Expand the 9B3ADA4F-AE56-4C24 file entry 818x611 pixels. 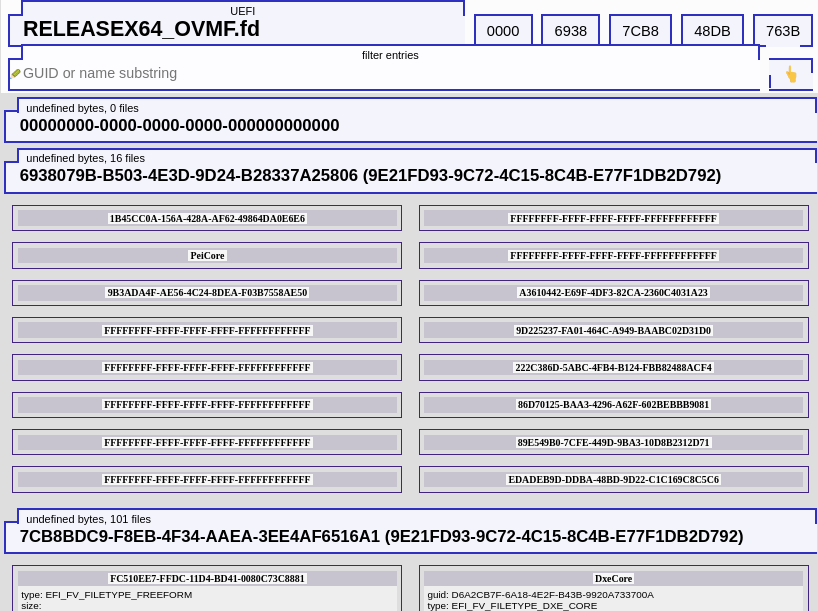click(207, 293)
